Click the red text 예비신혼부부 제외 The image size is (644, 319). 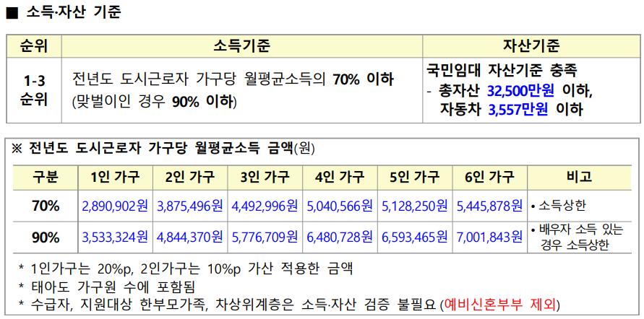(x=501, y=305)
